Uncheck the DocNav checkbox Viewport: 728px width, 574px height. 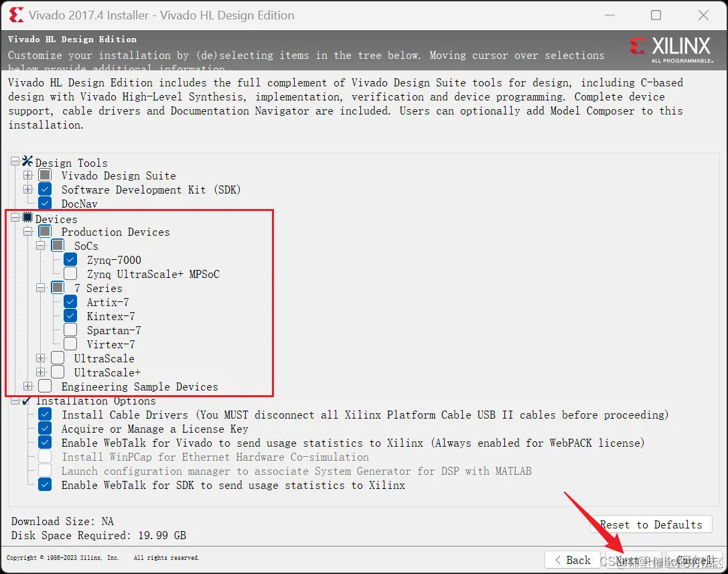45,203
